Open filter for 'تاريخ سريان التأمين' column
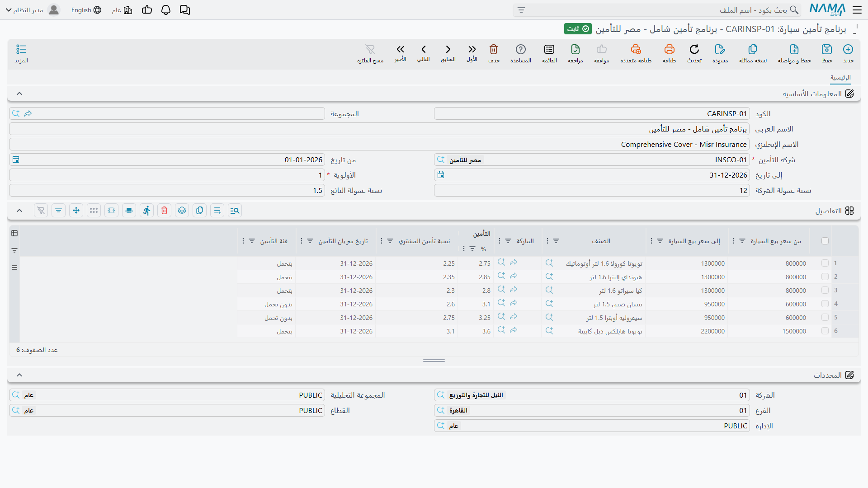This screenshot has width=868, height=488. (310, 241)
